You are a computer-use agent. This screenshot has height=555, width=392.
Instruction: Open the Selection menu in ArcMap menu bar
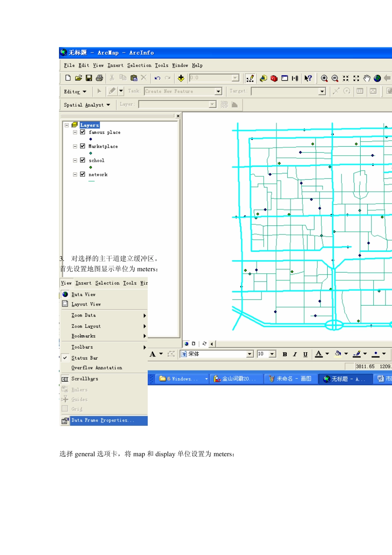[x=139, y=65]
